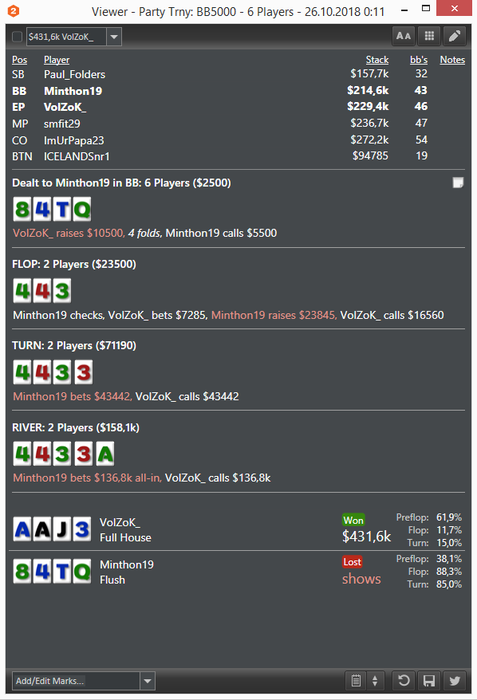The height and width of the screenshot is (700, 477).
Task: Click the up-down stepper next to clipboard
Action: click(375, 681)
